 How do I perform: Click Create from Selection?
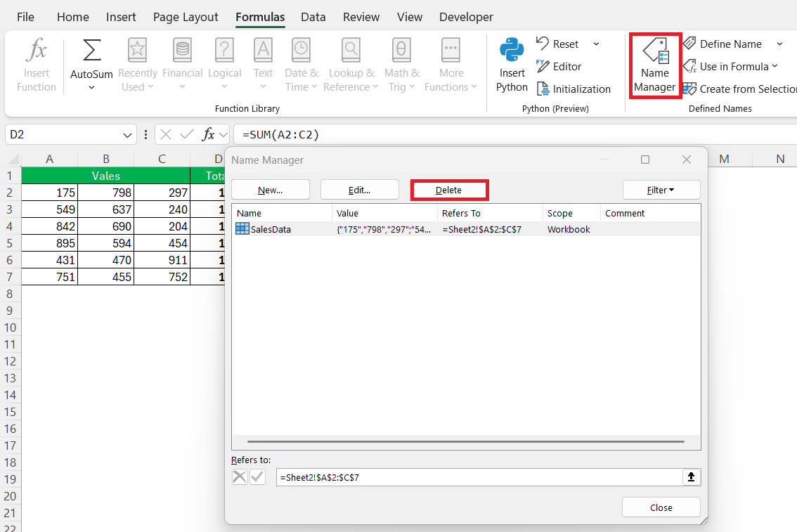[x=739, y=89]
